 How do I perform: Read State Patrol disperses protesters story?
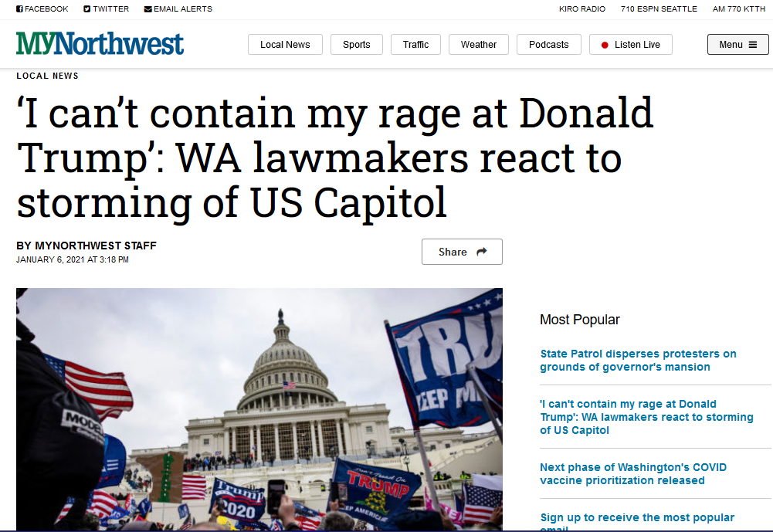pyautogui.click(x=638, y=361)
